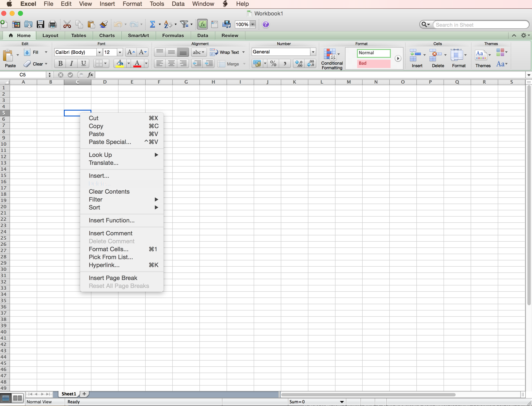This screenshot has width=532, height=406.
Task: Open the Font Size dropdown
Action: 120,52
